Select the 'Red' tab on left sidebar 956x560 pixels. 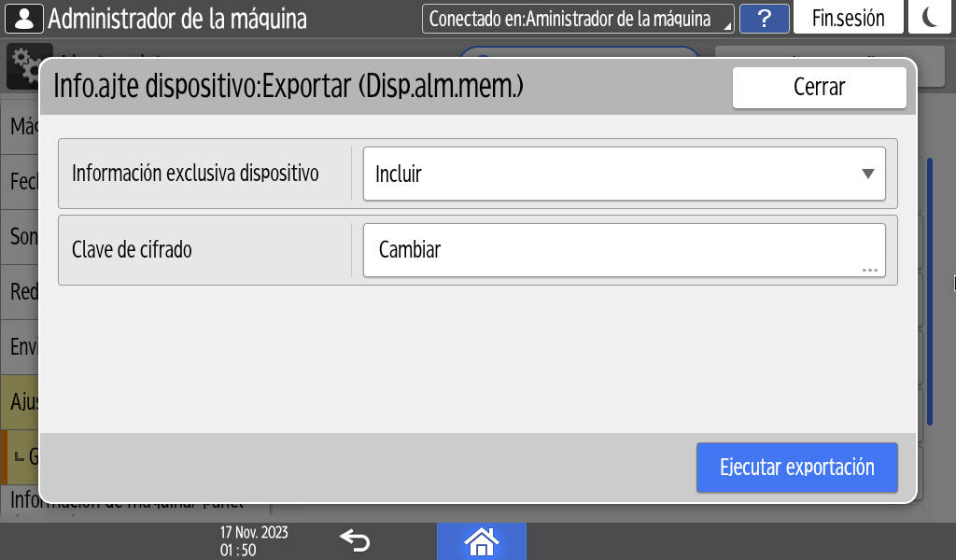pos(22,292)
